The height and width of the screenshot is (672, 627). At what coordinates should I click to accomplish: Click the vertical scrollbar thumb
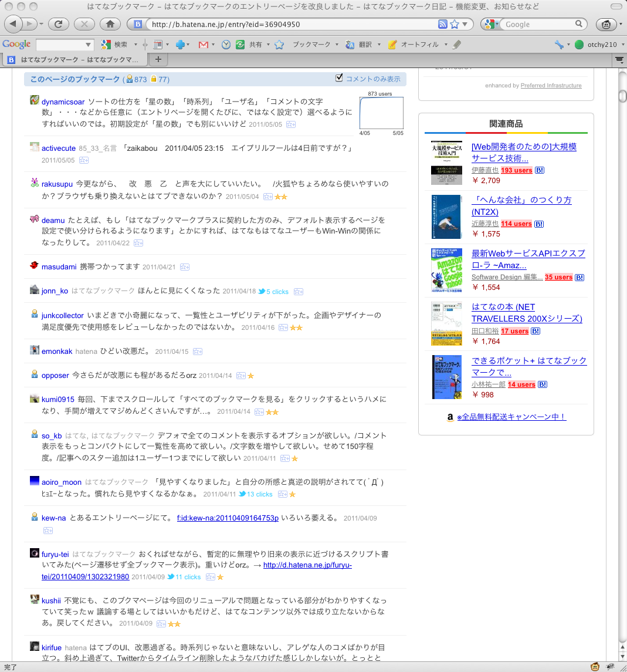[x=622, y=96]
